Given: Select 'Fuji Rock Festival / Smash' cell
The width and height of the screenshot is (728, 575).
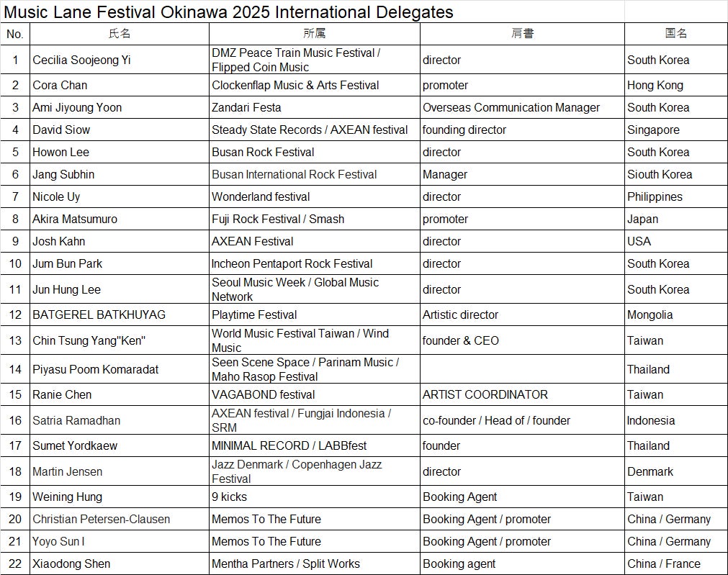Looking at the screenshot, I should tap(315, 219).
